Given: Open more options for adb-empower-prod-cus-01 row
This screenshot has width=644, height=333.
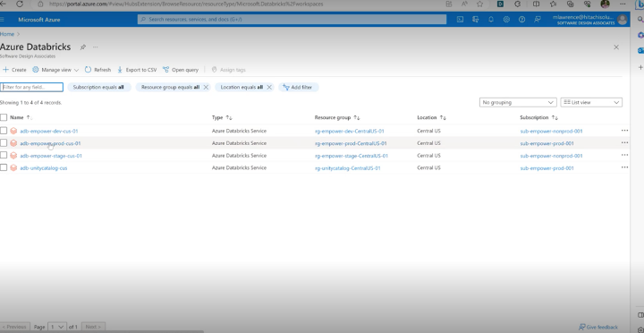Looking at the screenshot, I should pyautogui.click(x=624, y=142).
